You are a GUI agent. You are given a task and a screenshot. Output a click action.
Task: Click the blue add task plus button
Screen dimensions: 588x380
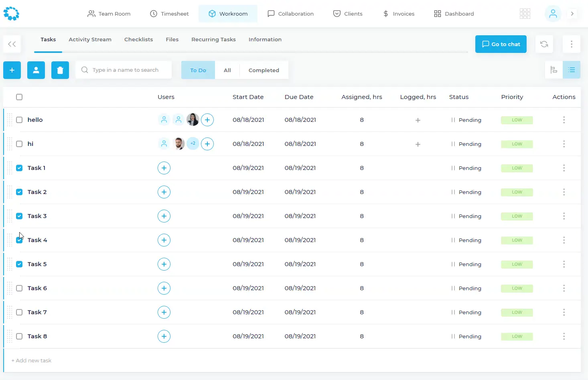[x=12, y=70]
